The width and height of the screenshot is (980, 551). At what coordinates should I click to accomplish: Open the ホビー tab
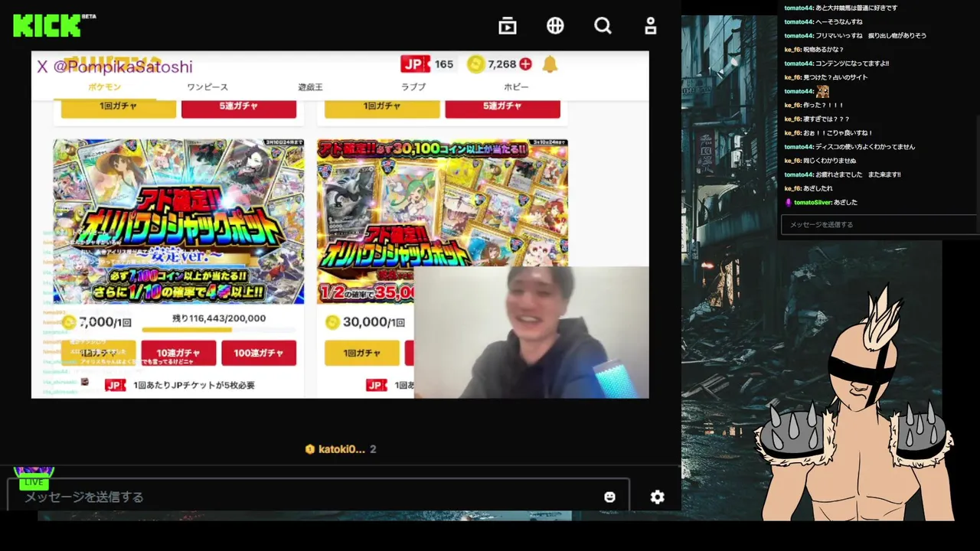tap(516, 86)
